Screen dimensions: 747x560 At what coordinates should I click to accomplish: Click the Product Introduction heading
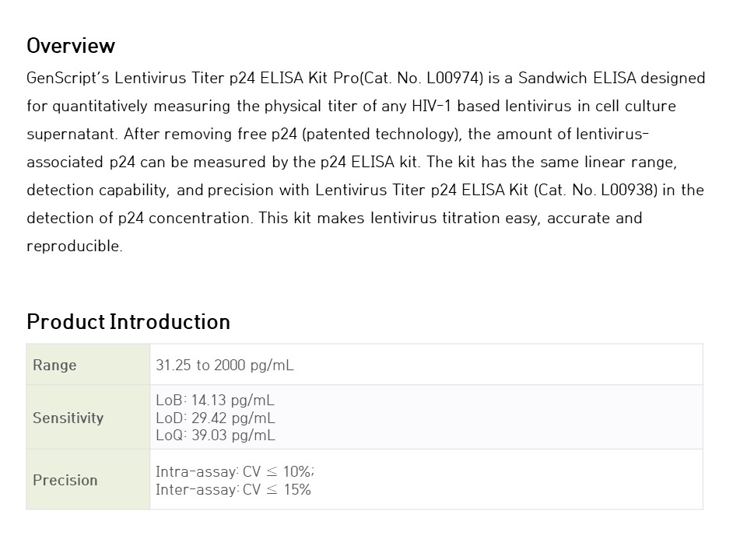128,322
